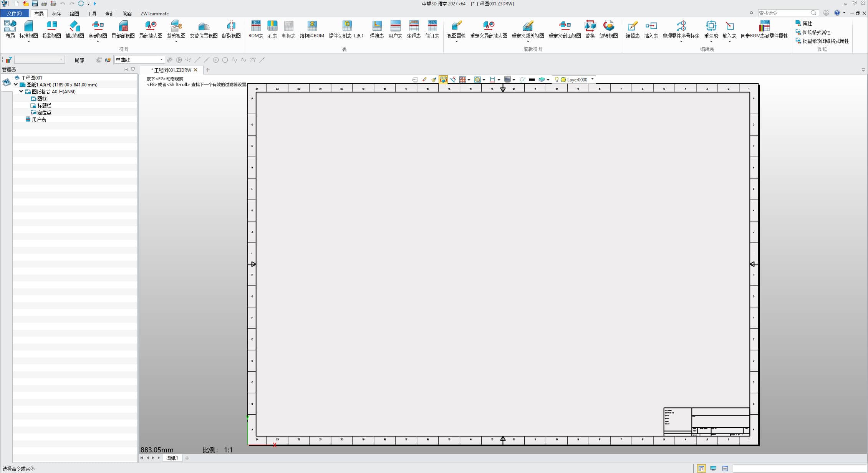Select the 标准视图 standard view tool

tap(29, 30)
